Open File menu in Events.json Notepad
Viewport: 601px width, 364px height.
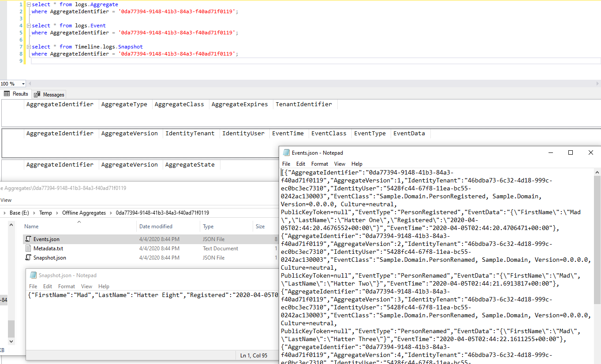(x=286, y=164)
